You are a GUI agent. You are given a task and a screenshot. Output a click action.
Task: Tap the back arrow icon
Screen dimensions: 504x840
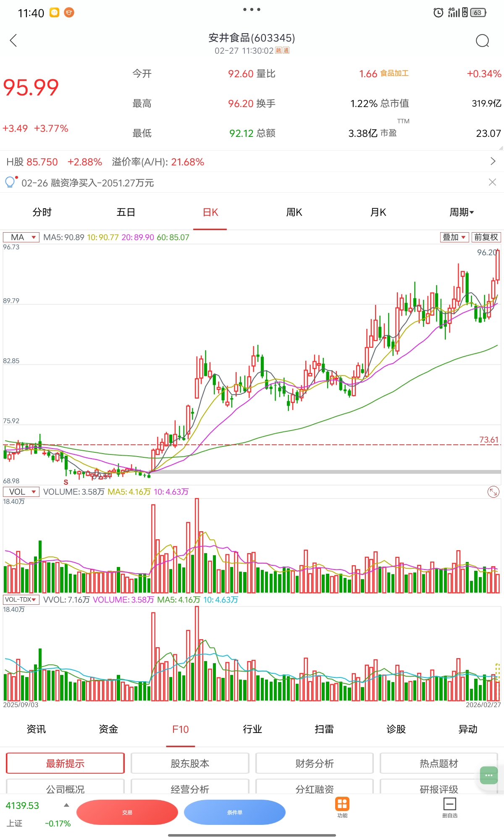click(x=13, y=41)
